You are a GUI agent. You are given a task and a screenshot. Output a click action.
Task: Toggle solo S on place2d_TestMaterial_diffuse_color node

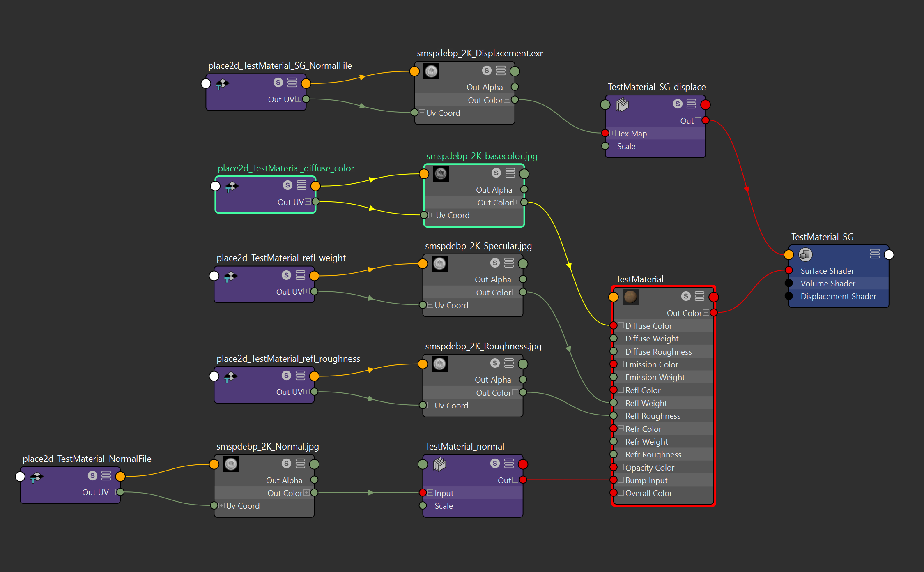[x=287, y=185]
